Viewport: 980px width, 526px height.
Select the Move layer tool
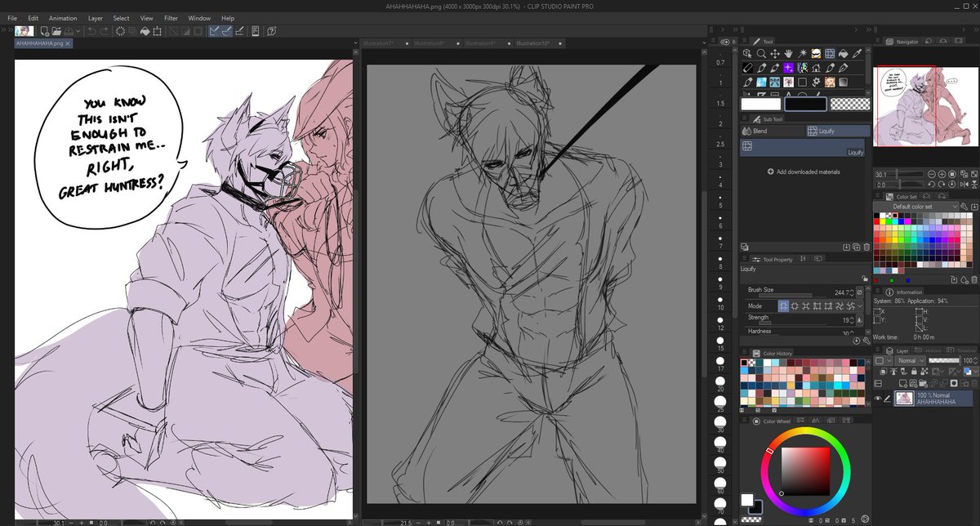[x=775, y=53]
